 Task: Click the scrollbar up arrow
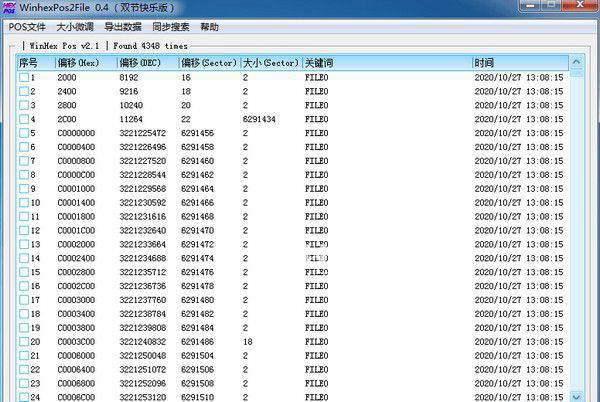pos(577,62)
